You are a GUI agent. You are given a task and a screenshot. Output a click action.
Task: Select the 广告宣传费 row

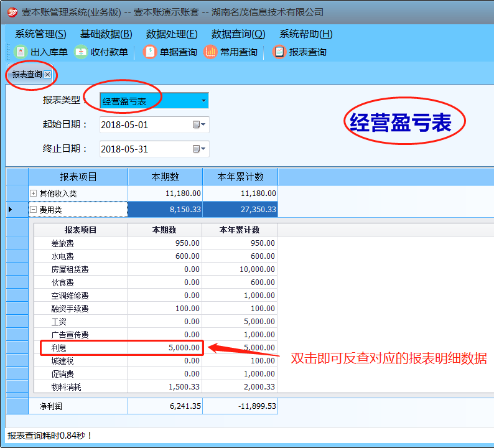coord(156,335)
